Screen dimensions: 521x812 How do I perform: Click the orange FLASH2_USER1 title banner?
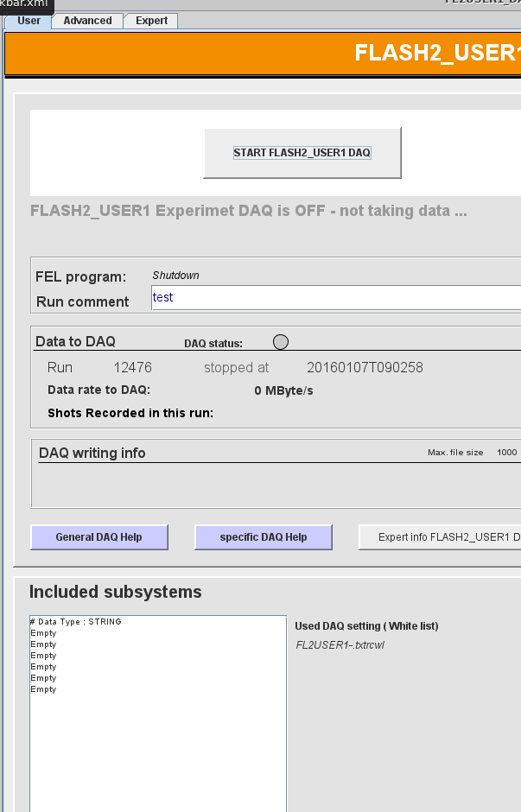[263, 54]
